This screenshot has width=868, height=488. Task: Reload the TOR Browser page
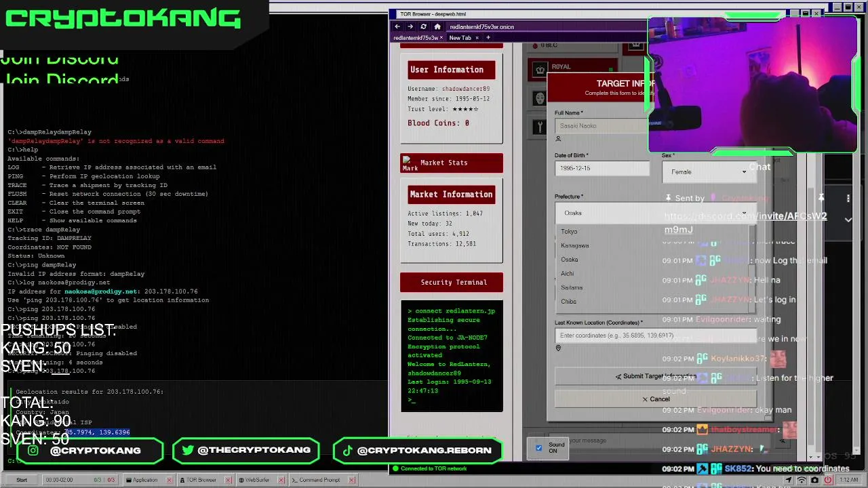(424, 26)
